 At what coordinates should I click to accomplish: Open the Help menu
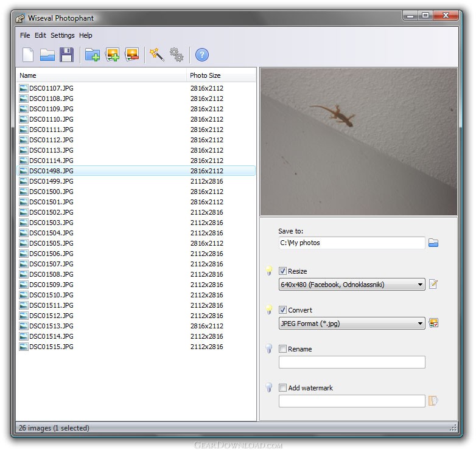coord(86,35)
